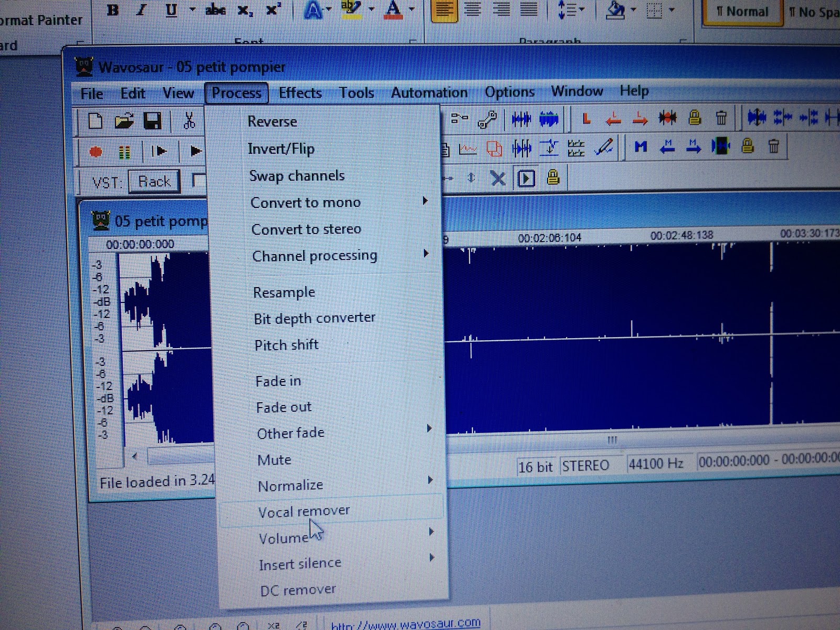
Task: Click the trash icon in the loop toolbar
Action: [x=721, y=118]
